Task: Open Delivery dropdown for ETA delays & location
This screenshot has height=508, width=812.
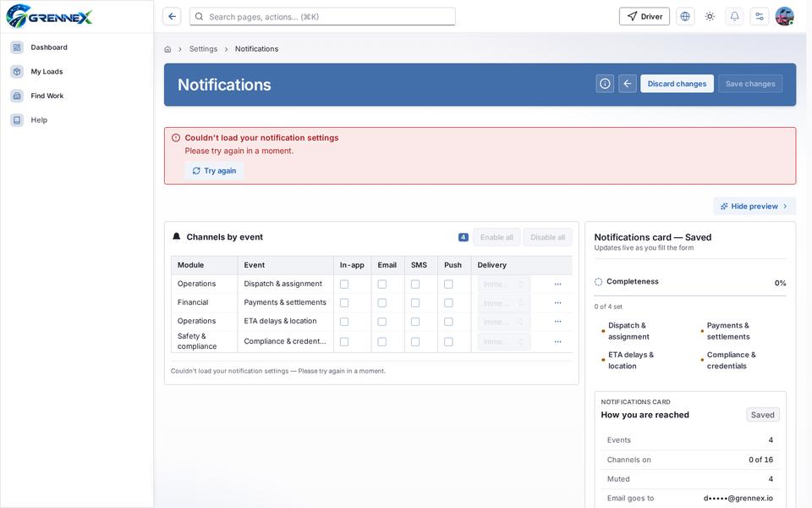Action: coord(504,322)
